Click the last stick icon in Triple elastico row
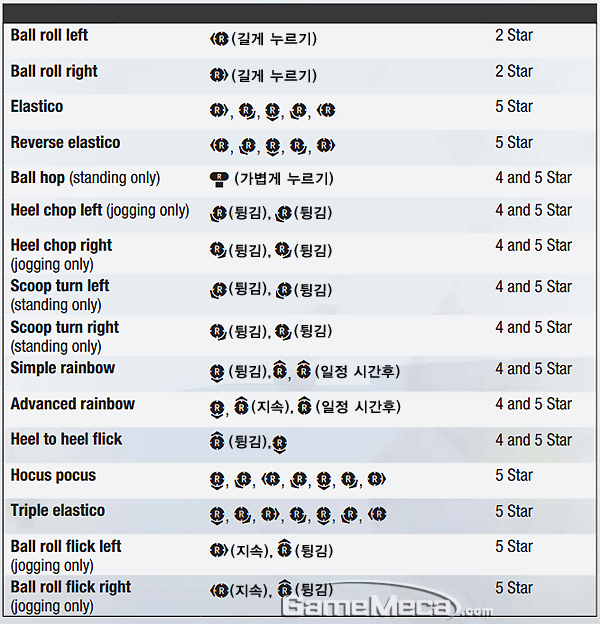The width and height of the screenshot is (600, 624). pos(377,514)
